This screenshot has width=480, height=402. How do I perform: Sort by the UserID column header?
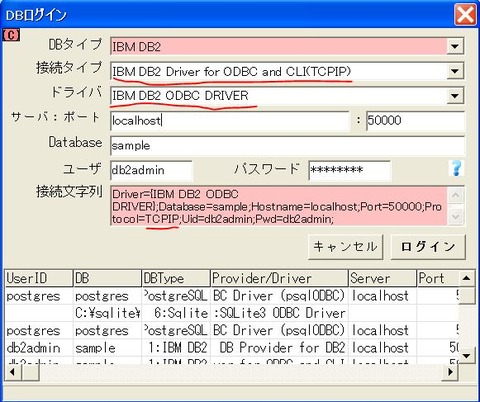[39, 278]
